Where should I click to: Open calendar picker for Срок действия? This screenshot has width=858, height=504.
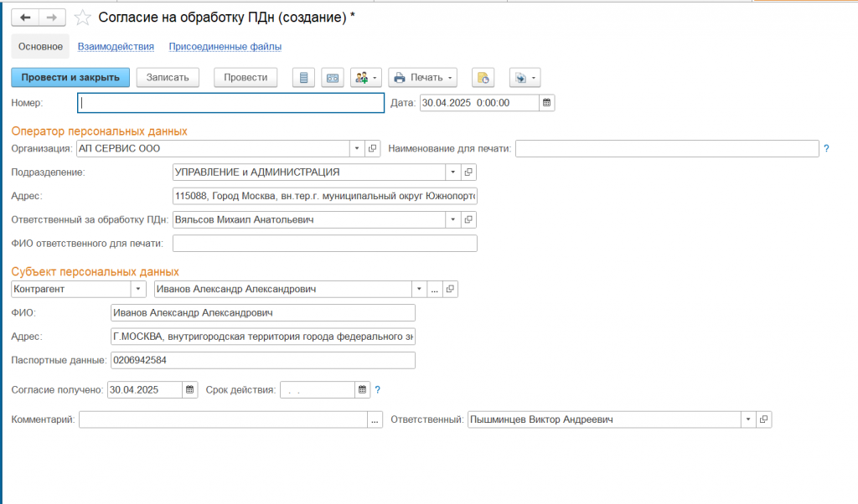click(x=362, y=389)
